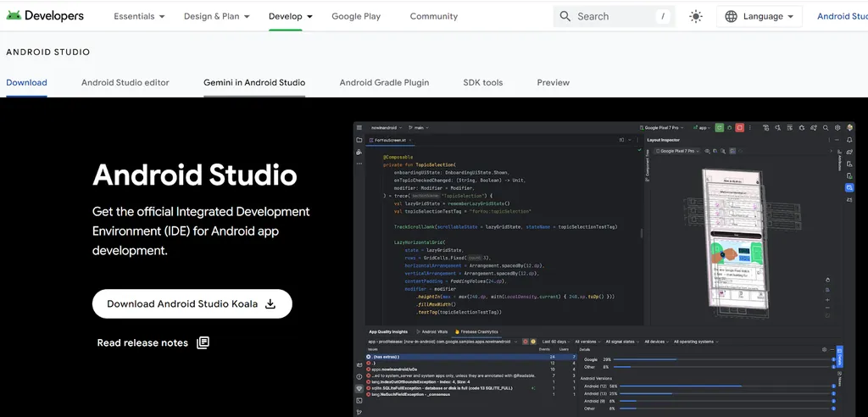The height and width of the screenshot is (417, 868).
Task: Click the globe icon beside Language
Action: [x=731, y=16]
